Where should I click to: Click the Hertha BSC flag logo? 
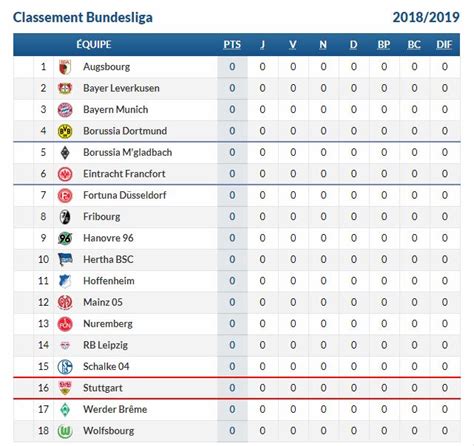click(x=65, y=259)
